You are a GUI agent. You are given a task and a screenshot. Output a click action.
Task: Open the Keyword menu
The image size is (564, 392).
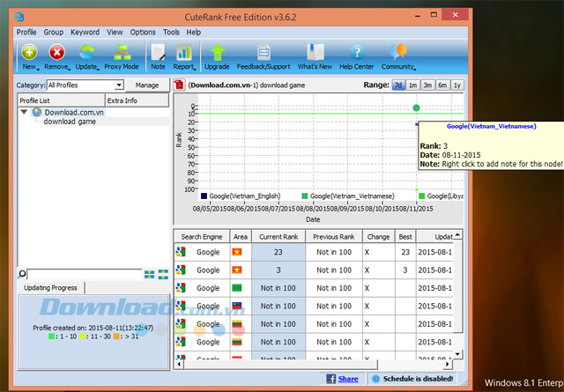pos(85,33)
